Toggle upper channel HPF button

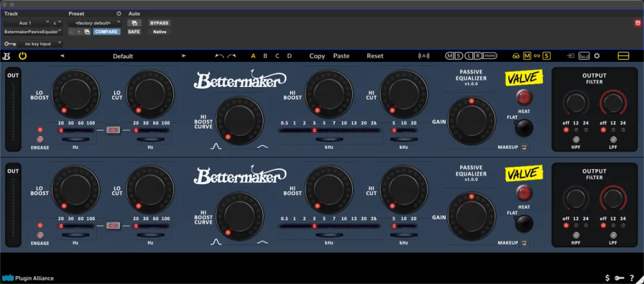[x=576, y=139]
